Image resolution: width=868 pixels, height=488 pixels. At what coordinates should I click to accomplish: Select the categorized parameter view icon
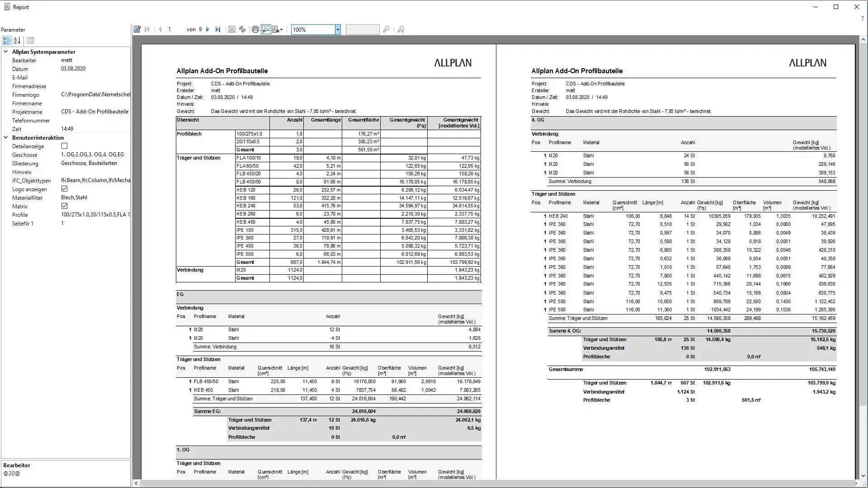(x=7, y=41)
